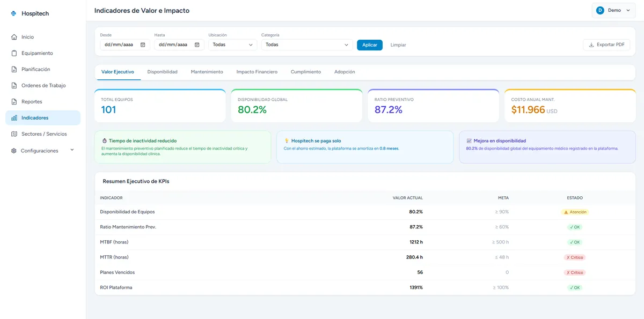Click the MTTR (horas) indicator label

114,257
